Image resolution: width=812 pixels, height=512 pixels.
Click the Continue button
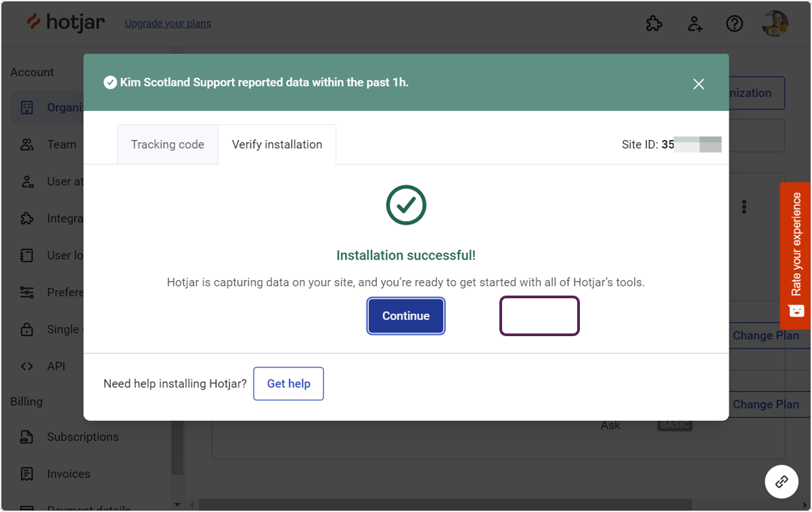(x=406, y=316)
